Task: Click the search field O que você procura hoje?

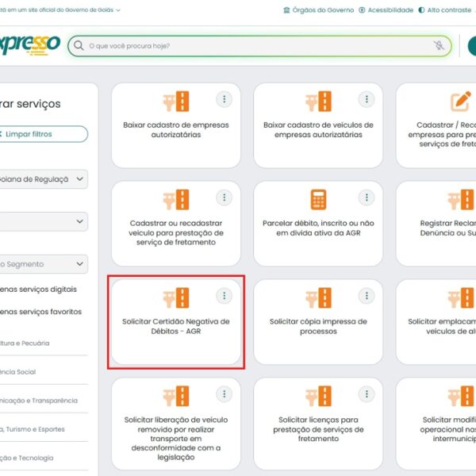Action: click(259, 46)
